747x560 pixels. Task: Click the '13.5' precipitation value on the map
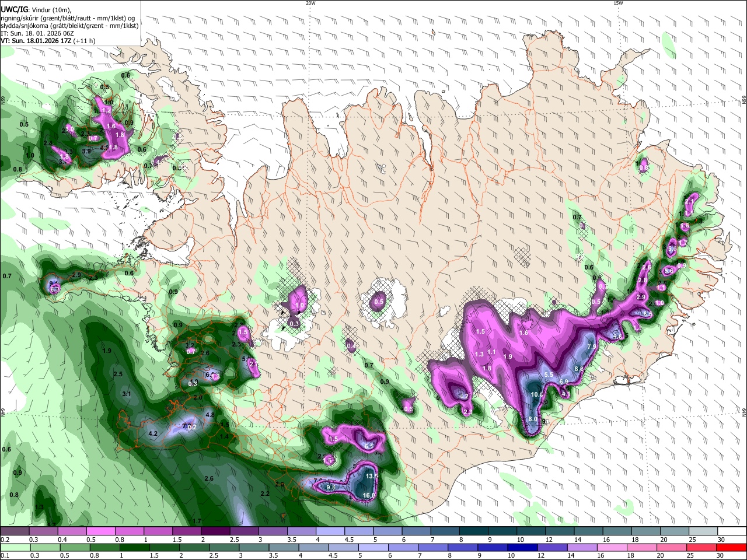coord(372,476)
